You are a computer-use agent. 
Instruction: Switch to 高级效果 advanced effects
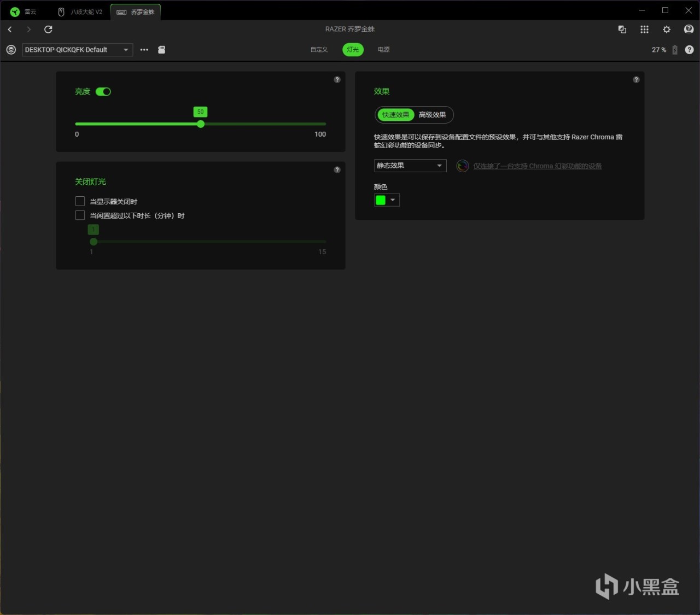pyautogui.click(x=433, y=115)
